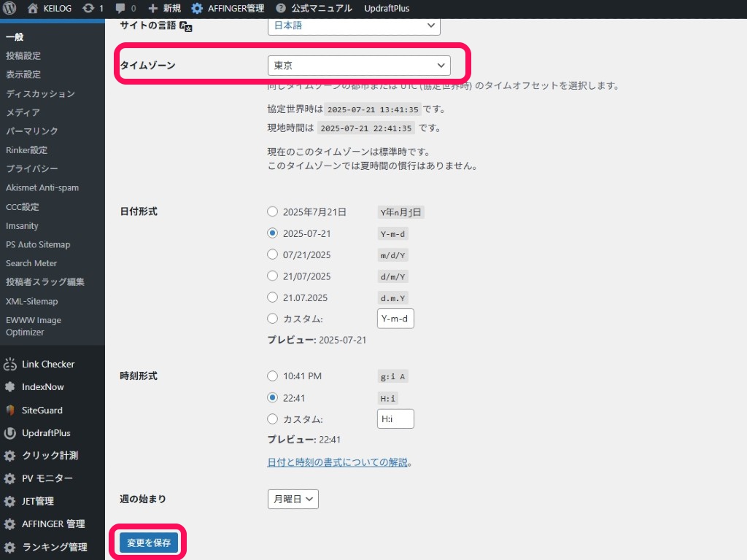This screenshot has width=747, height=560.
Task: Click UpdraftPlus in the admin toolbar
Action: (387, 8)
